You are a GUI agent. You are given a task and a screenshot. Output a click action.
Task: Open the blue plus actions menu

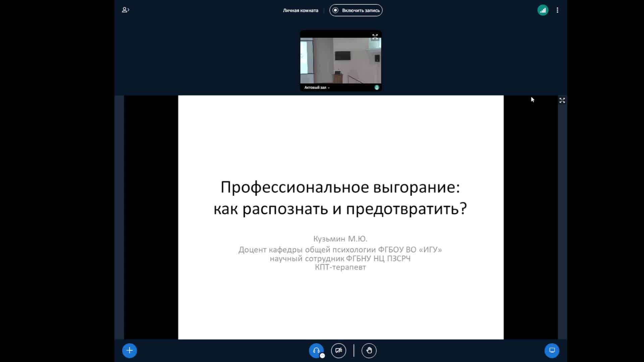[129, 351]
